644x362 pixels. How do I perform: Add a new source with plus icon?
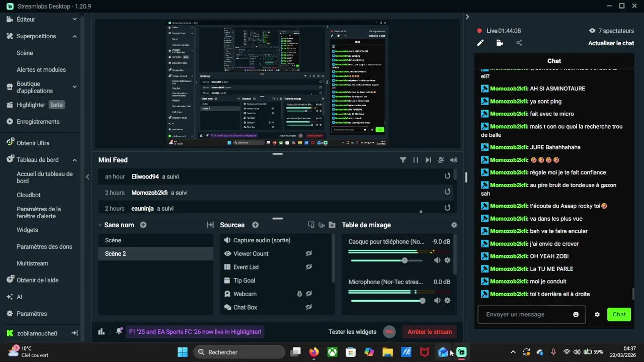pyautogui.click(x=255, y=225)
